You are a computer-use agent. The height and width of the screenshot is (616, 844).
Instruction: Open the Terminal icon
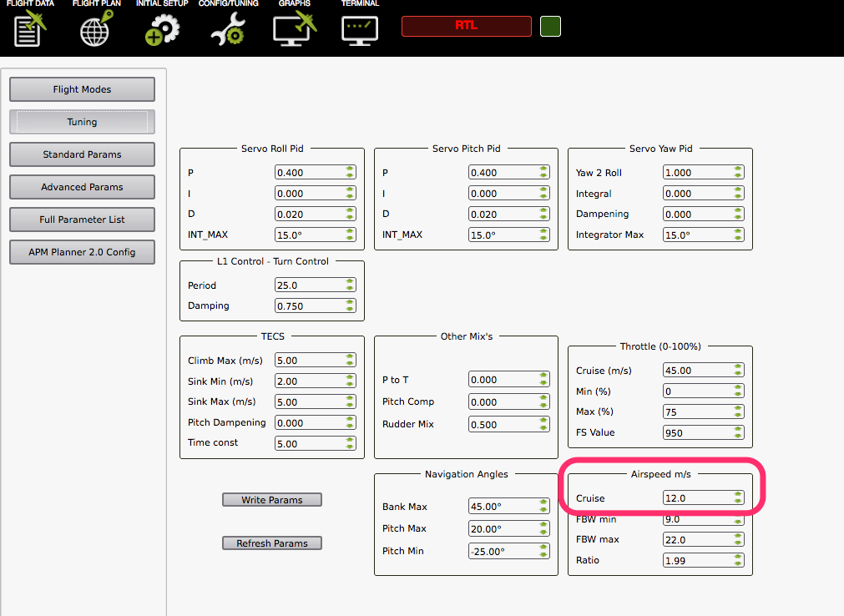coord(360,28)
